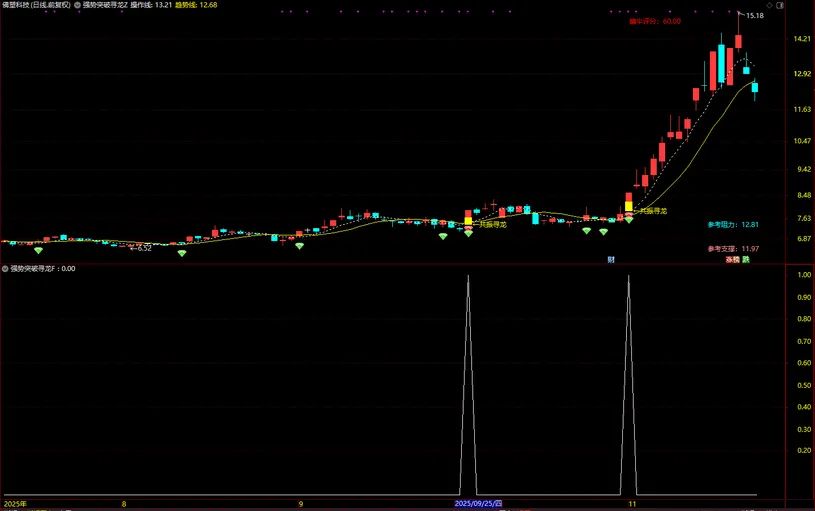Viewport: 815px width, 511px height.
Task: Select the 2025/09/25 date marker on the time axis
Action: click(478, 504)
